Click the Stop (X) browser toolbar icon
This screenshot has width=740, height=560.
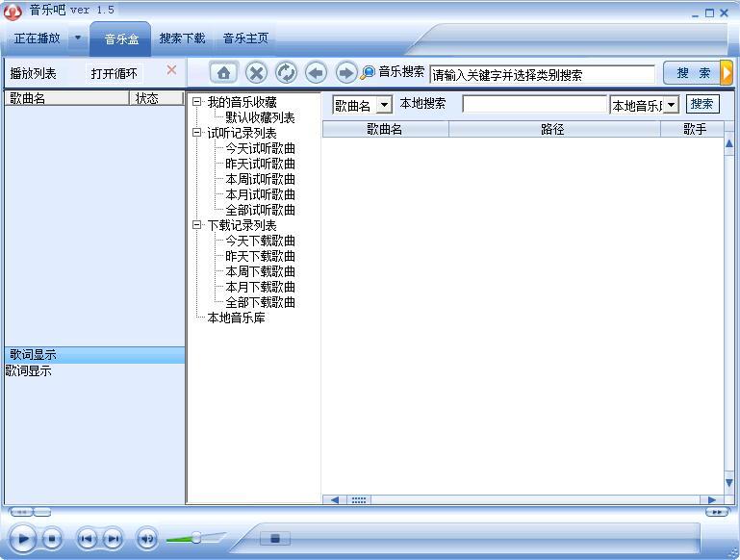pyautogui.click(x=256, y=73)
